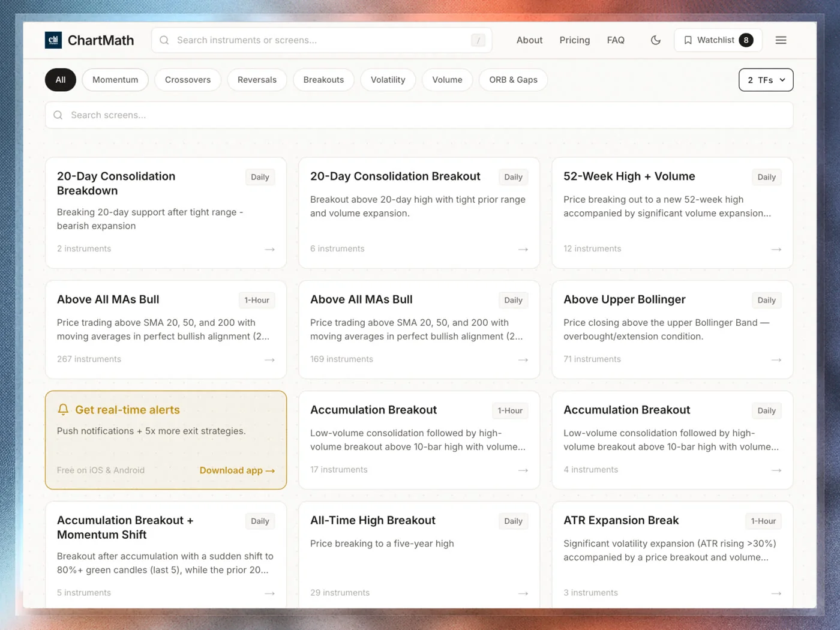The width and height of the screenshot is (840, 630).
Task: Click the Download app link
Action: (x=237, y=470)
